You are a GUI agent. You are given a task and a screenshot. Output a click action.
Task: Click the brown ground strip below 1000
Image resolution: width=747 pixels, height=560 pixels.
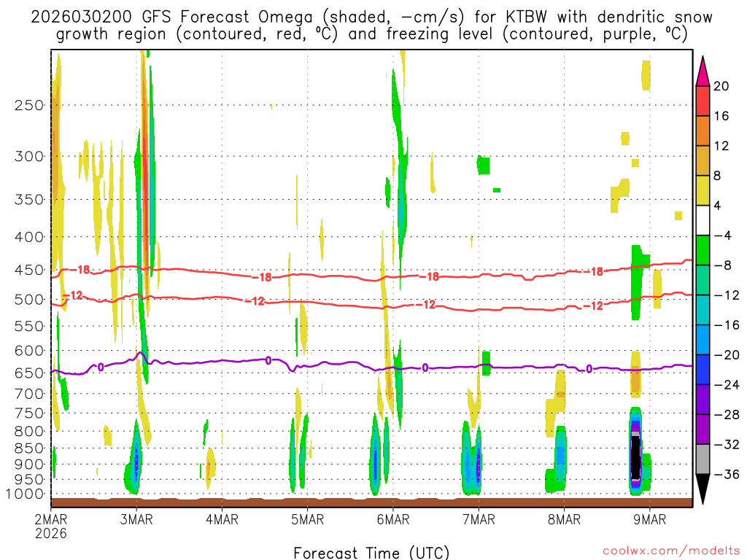point(372,502)
